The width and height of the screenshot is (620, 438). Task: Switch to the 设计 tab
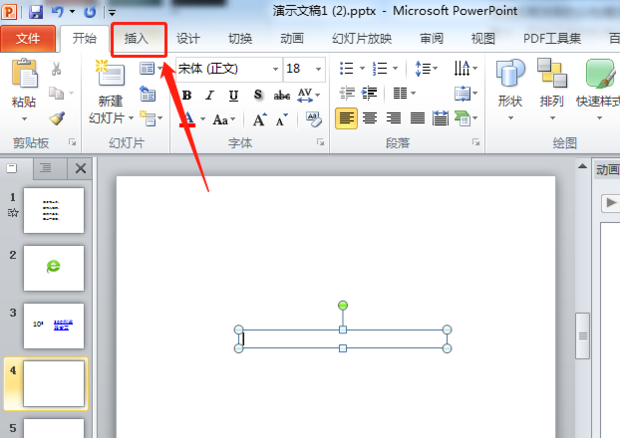[188, 39]
